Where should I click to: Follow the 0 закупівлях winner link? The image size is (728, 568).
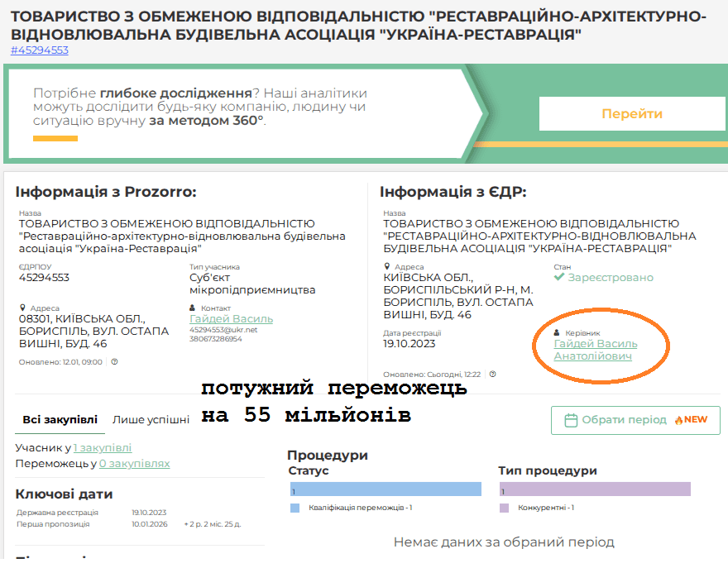pos(134,463)
